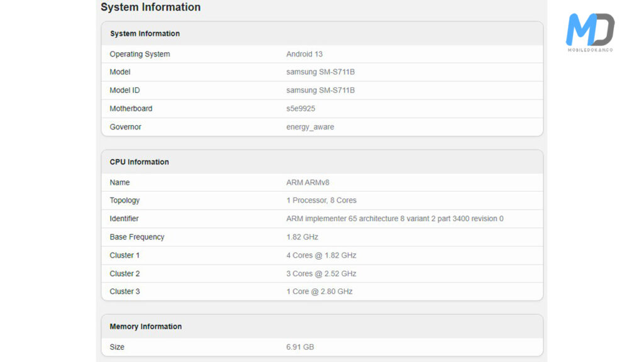Click the 'Model' row label
This screenshot has height=362, width=644.
click(x=120, y=72)
